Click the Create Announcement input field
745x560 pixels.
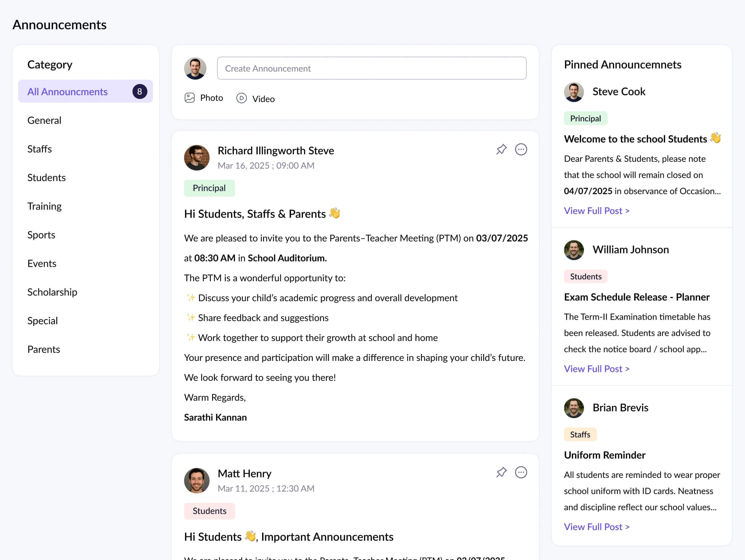click(372, 68)
